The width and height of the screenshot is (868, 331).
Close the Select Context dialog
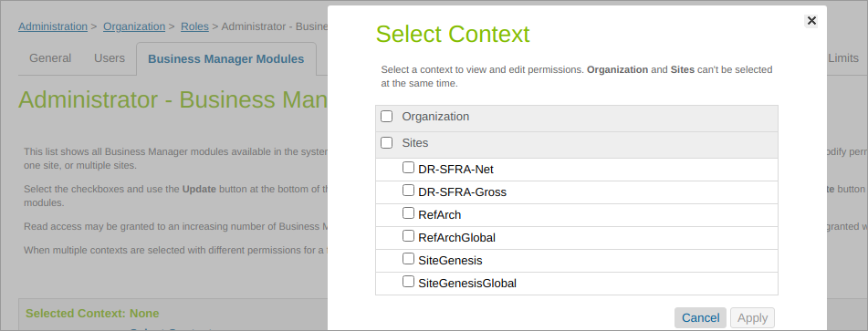[x=811, y=21]
